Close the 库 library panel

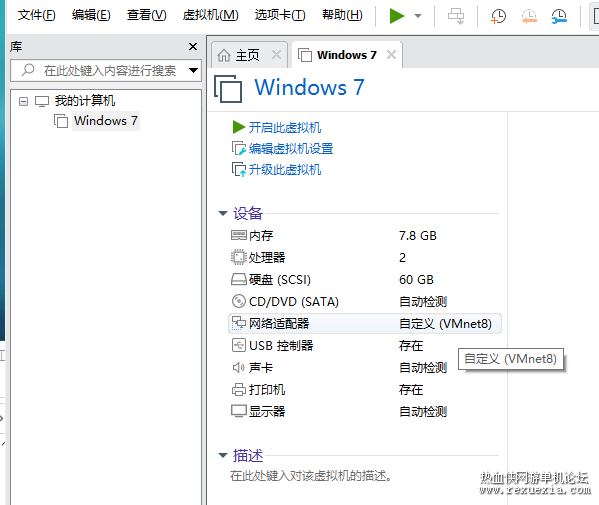pos(193,47)
